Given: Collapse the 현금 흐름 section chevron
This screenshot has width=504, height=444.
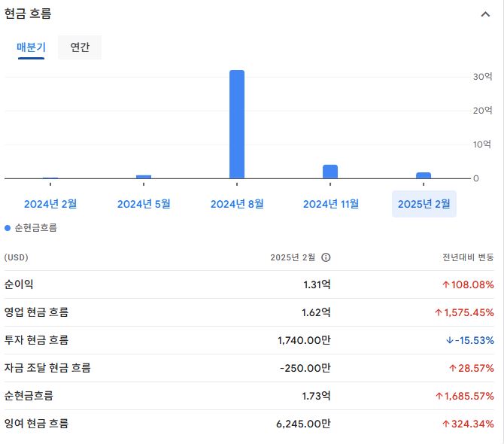Looking at the screenshot, I should click(x=485, y=14).
